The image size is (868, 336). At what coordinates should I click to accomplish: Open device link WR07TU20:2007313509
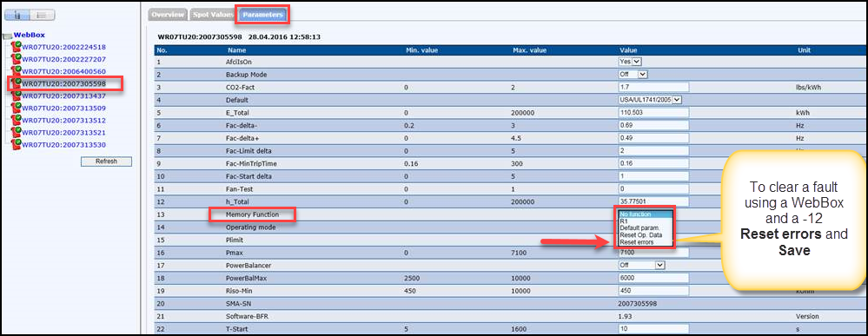click(63, 108)
